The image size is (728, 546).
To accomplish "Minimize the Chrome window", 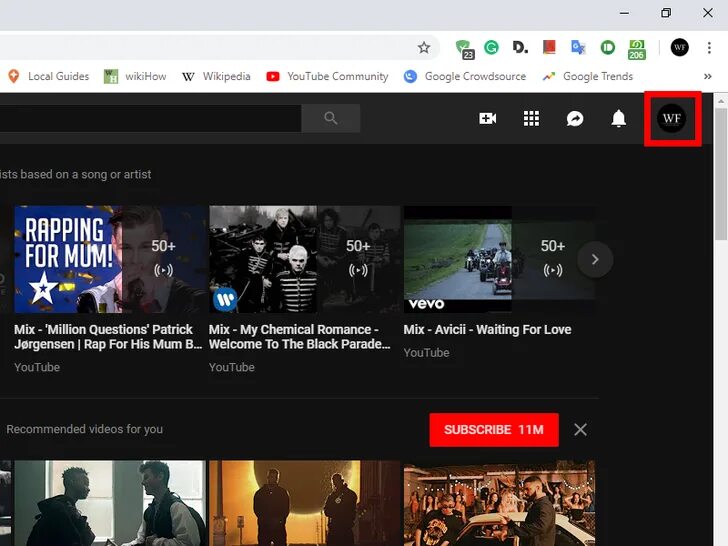I will pos(624,13).
